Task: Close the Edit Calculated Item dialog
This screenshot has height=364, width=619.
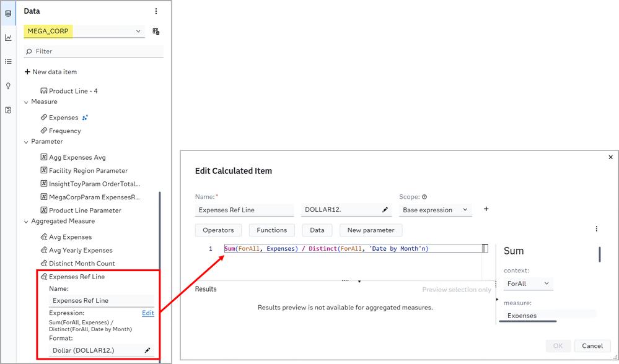Action: pos(610,157)
